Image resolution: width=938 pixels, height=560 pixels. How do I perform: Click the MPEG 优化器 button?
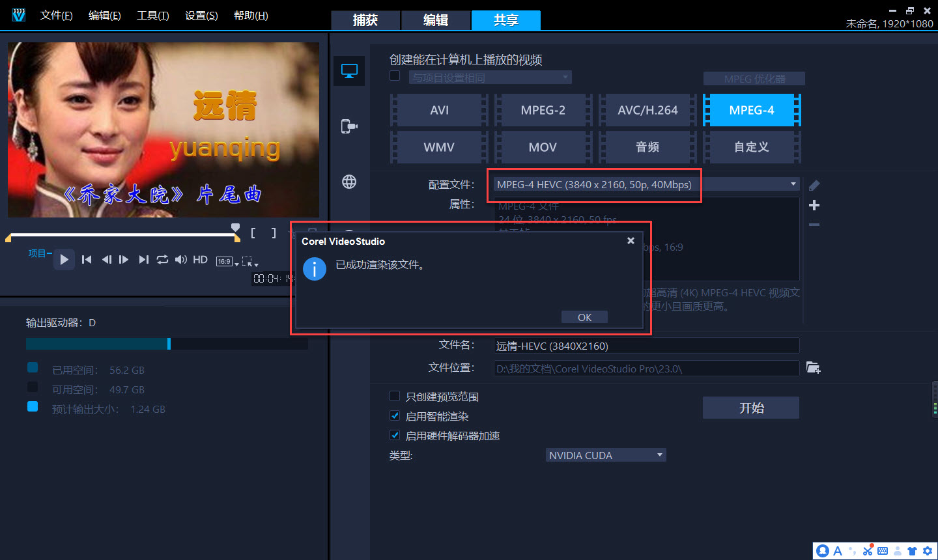point(754,79)
